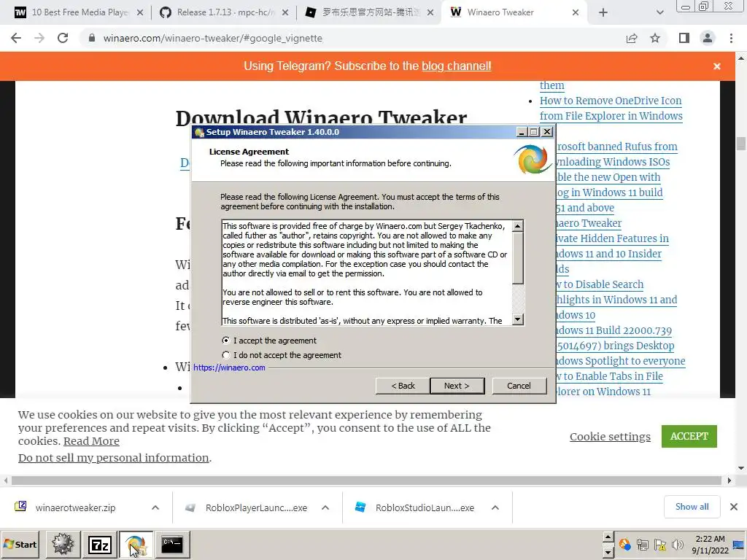The height and width of the screenshot is (560, 747).
Task: Click the volume speaker tray icon
Action: (678, 545)
